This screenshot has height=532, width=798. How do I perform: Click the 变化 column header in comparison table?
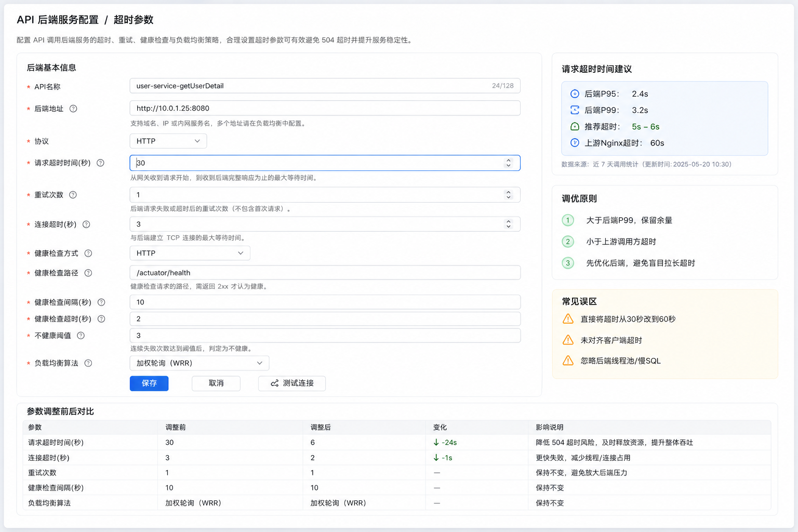point(440,427)
